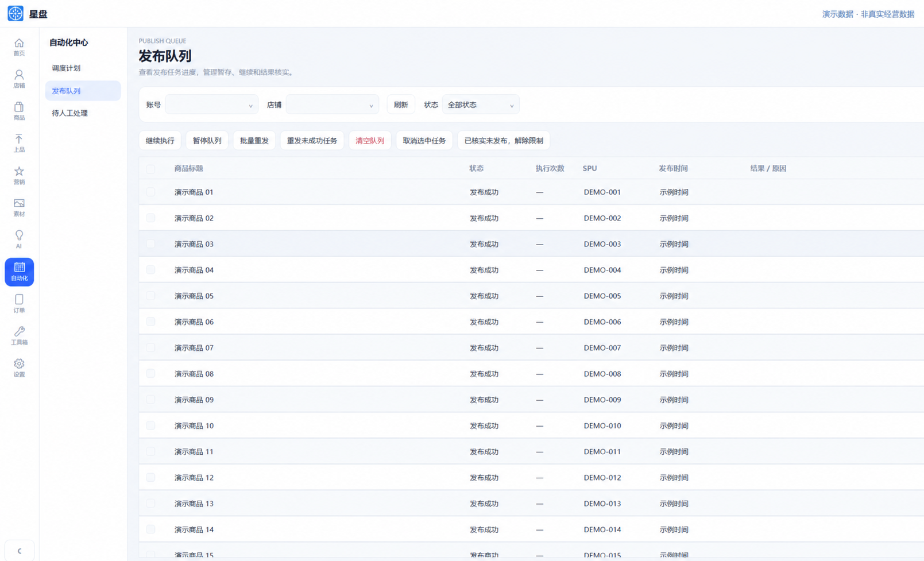Click the 批量重发 button
The image size is (924, 561).
tap(254, 141)
